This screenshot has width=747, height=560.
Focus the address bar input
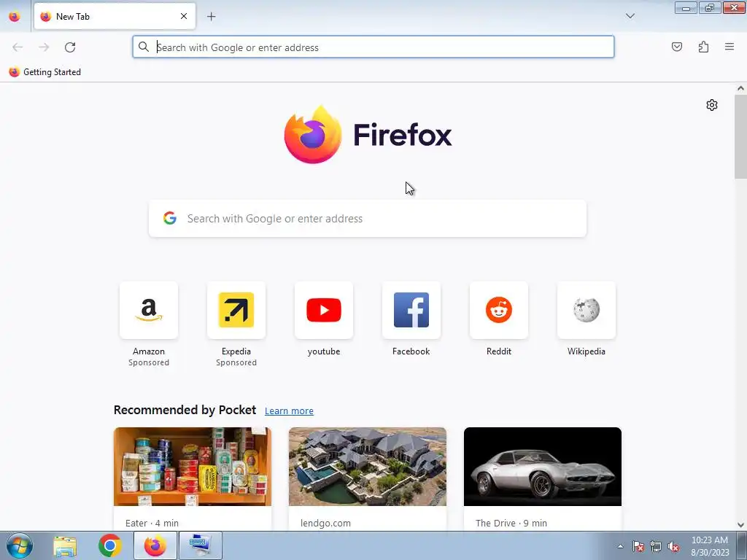pos(373,47)
